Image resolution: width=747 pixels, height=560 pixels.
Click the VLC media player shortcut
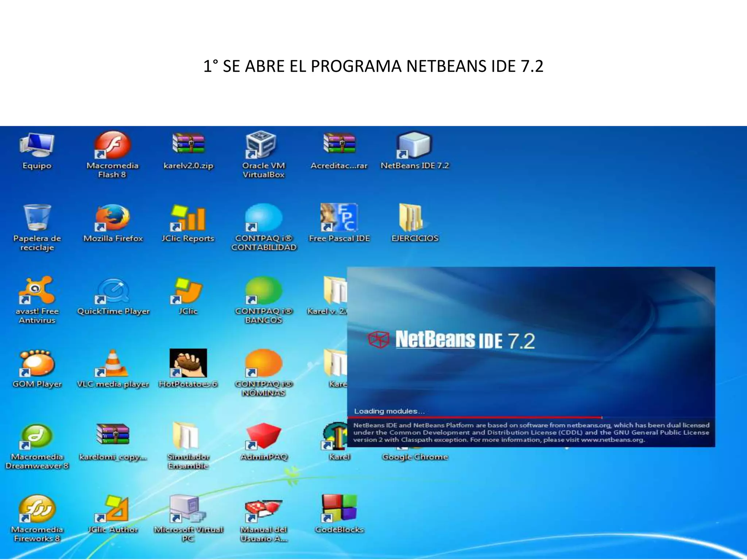pyautogui.click(x=112, y=364)
